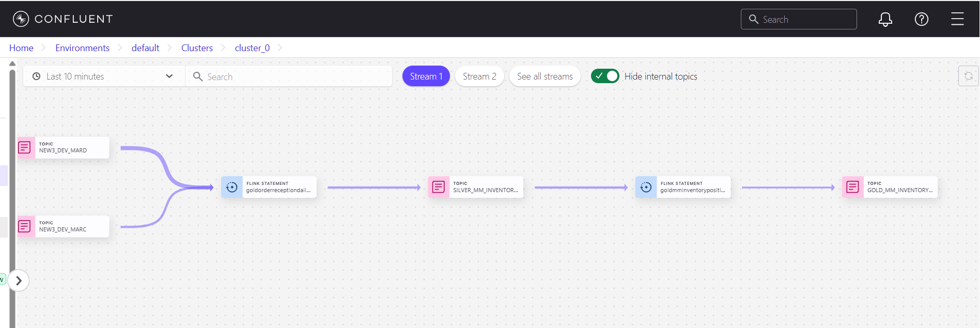Switch to Stream 2

pyautogui.click(x=479, y=76)
